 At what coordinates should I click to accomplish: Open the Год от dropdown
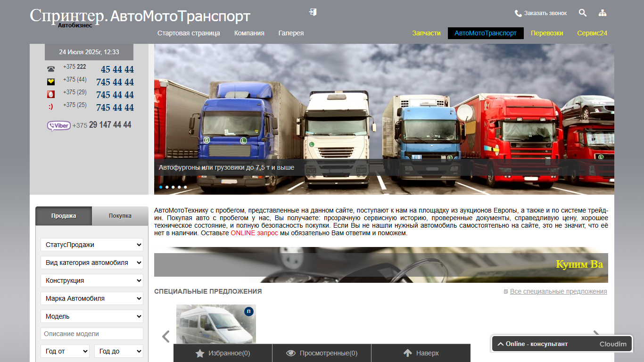(65, 351)
